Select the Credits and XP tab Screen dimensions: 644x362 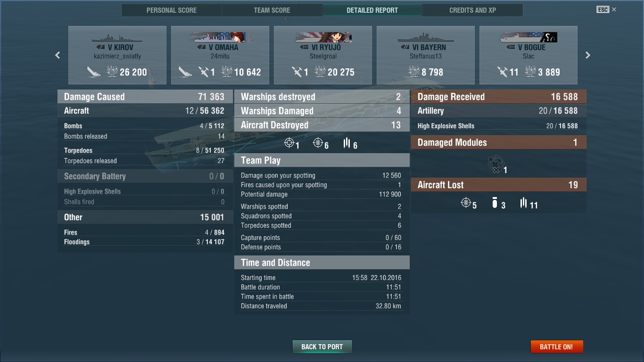click(x=473, y=10)
